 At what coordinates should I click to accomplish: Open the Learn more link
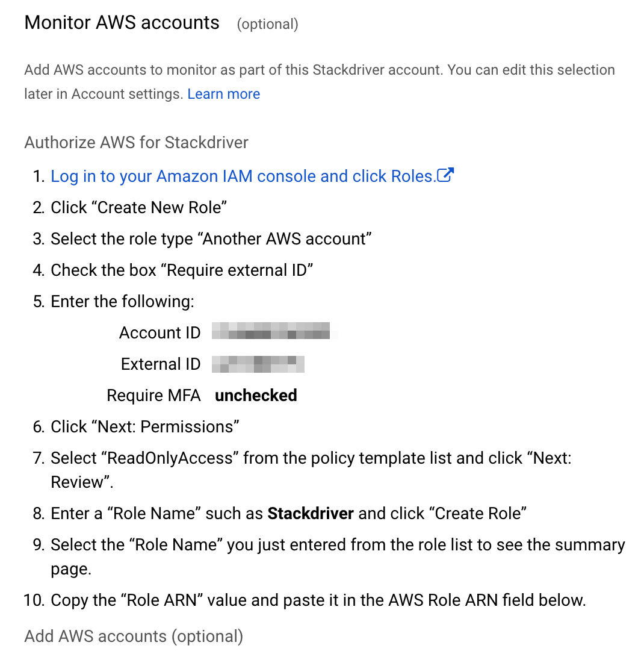click(x=223, y=94)
